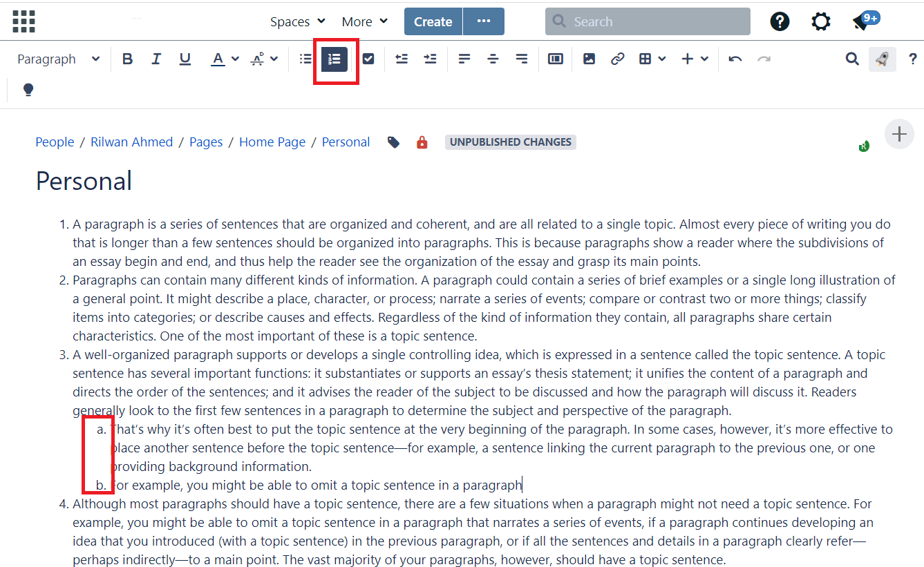Toggle the bullet list button

pos(305,59)
